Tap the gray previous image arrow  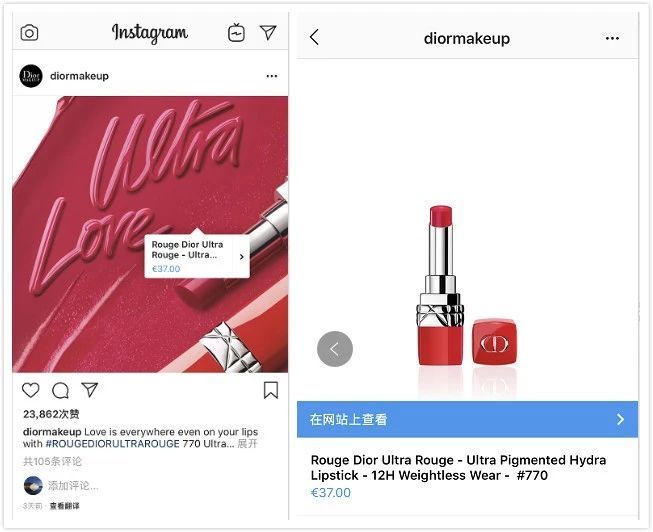335,349
